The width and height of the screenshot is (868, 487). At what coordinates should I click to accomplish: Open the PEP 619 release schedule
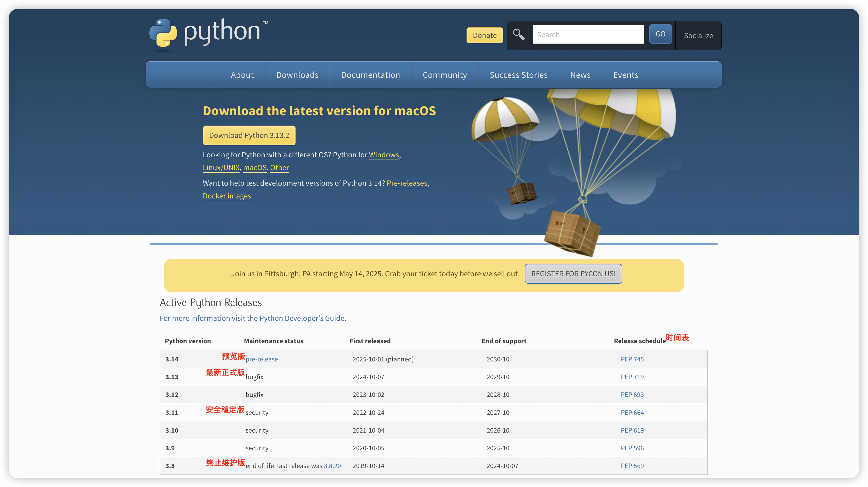coord(632,430)
